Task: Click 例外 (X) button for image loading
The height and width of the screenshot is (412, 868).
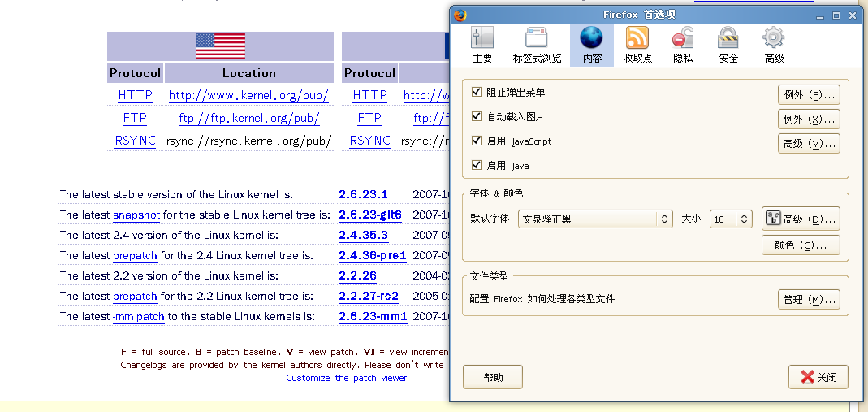Action: [x=809, y=119]
